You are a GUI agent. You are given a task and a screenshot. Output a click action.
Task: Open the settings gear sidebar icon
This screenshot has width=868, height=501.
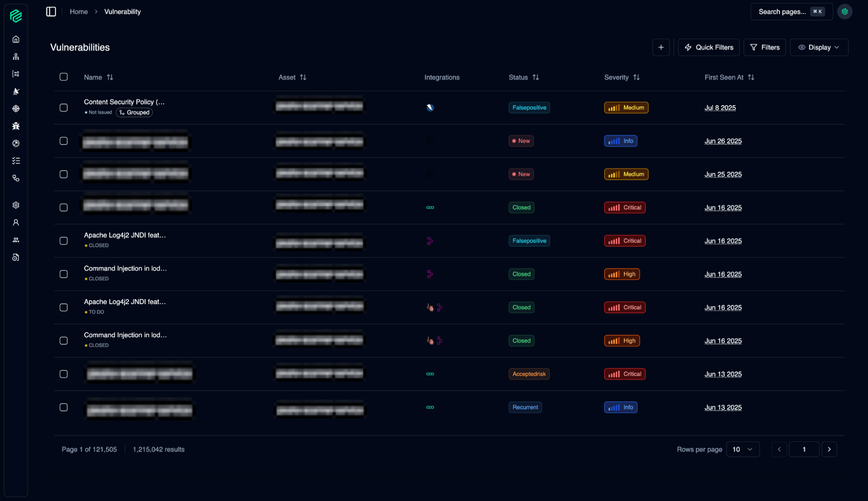pyautogui.click(x=16, y=205)
